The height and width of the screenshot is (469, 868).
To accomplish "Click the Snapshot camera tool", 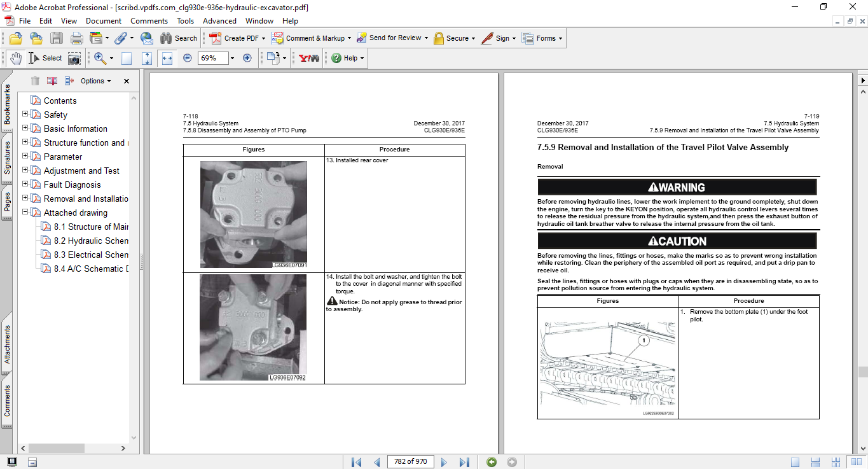I will pos(74,58).
